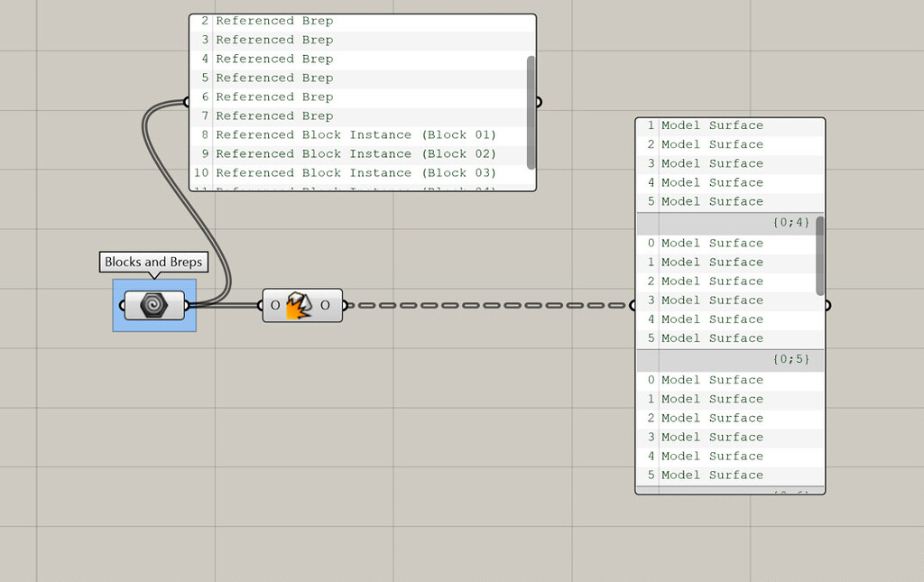
Task: Click the output grip on the Model Surface panel
Action: click(x=827, y=305)
